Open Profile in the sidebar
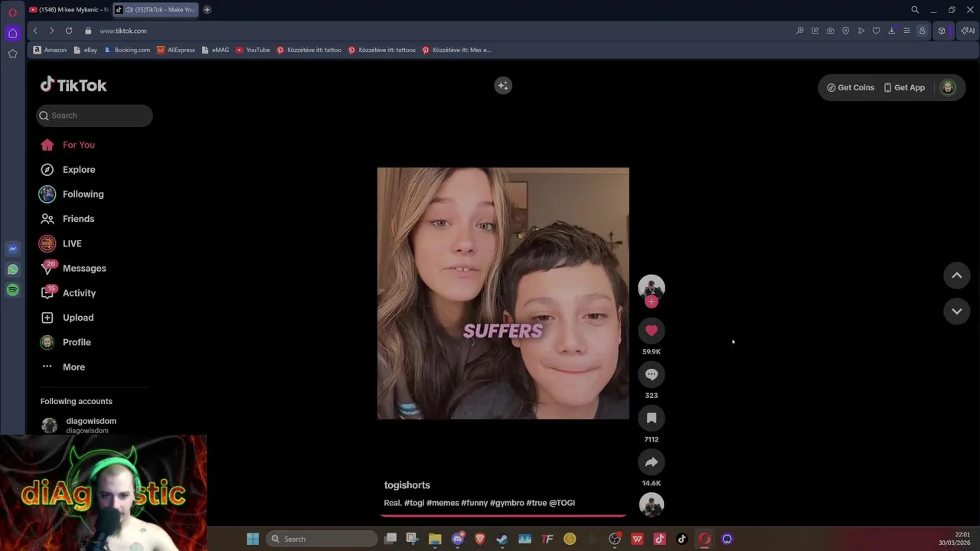This screenshot has height=551, width=980. click(65, 342)
